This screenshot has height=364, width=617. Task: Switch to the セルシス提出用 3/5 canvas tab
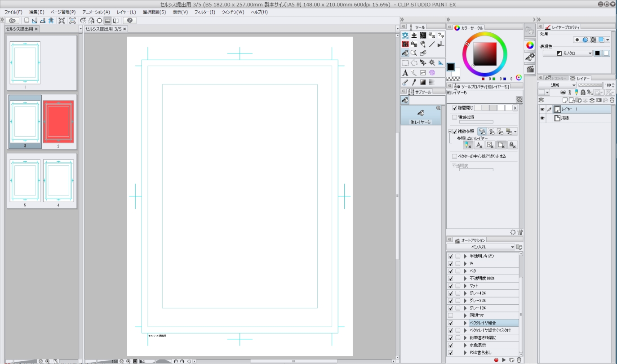[103, 29]
